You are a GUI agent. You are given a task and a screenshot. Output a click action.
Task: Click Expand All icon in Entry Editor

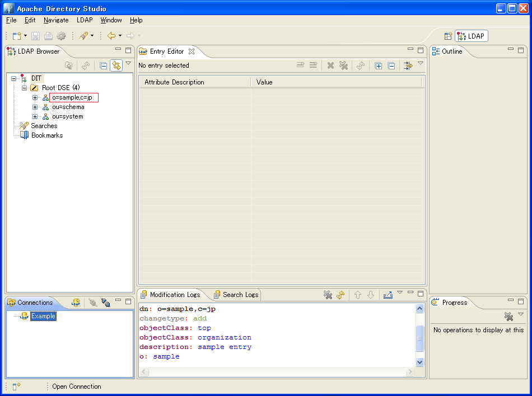point(379,65)
